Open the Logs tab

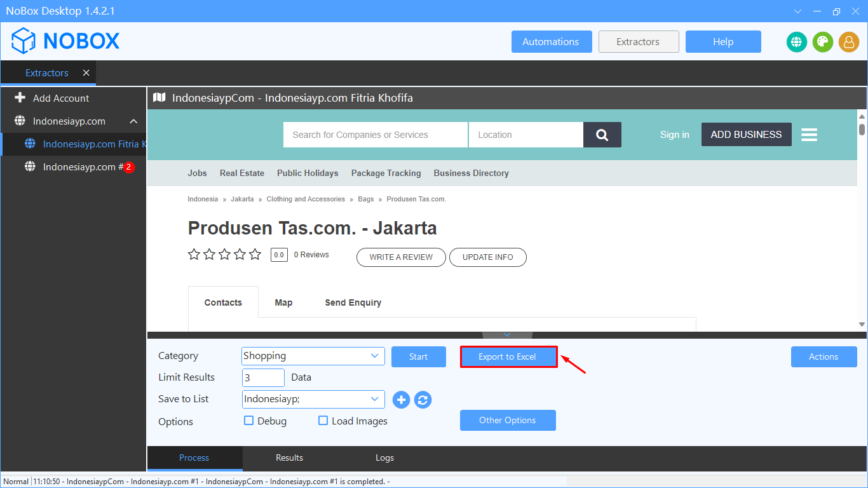[384, 457]
